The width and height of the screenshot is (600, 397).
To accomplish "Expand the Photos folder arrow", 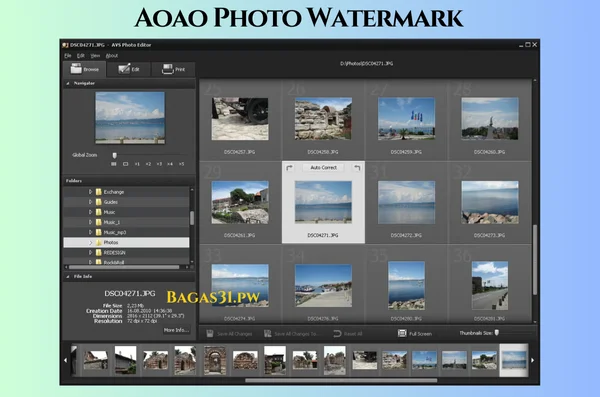I will pyautogui.click(x=91, y=242).
